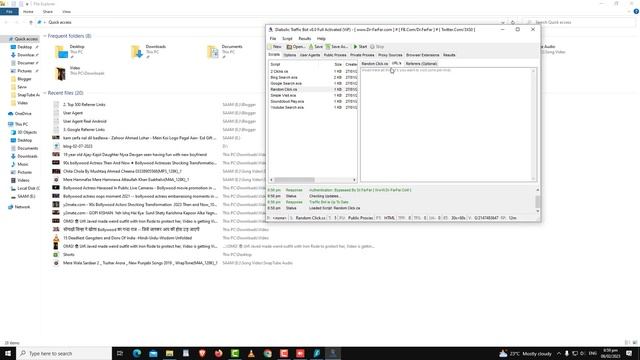Switch to the User Agents tab
The height and width of the screenshot is (360, 640).
pos(310,55)
